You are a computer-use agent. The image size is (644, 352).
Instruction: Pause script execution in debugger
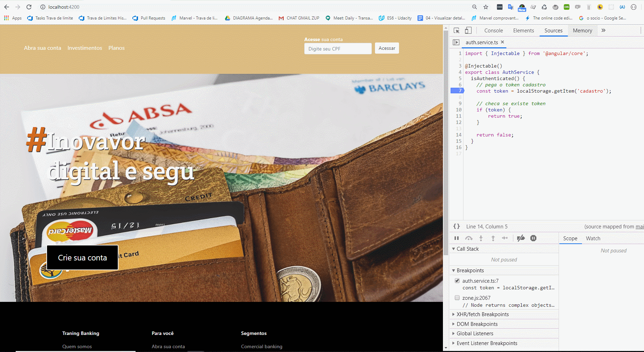click(457, 238)
